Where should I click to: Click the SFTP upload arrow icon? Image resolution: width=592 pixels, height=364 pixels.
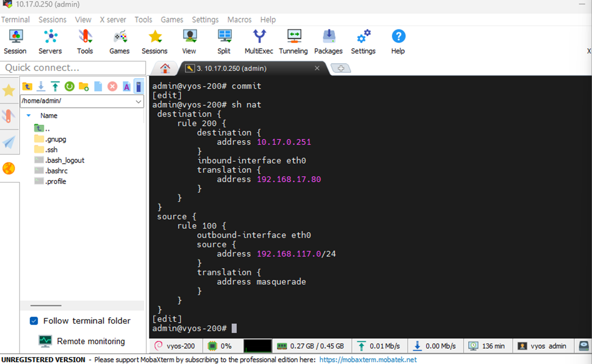click(x=55, y=86)
